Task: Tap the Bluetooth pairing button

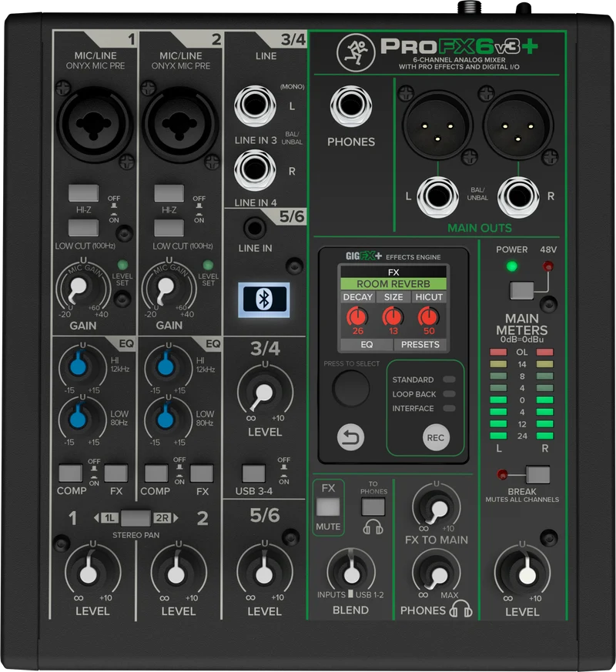Action: (x=264, y=299)
